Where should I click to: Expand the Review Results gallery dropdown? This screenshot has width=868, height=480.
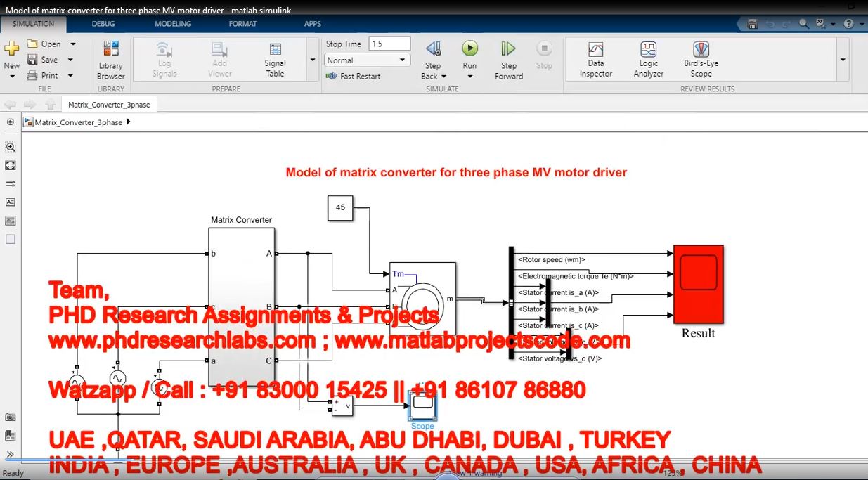click(x=843, y=60)
